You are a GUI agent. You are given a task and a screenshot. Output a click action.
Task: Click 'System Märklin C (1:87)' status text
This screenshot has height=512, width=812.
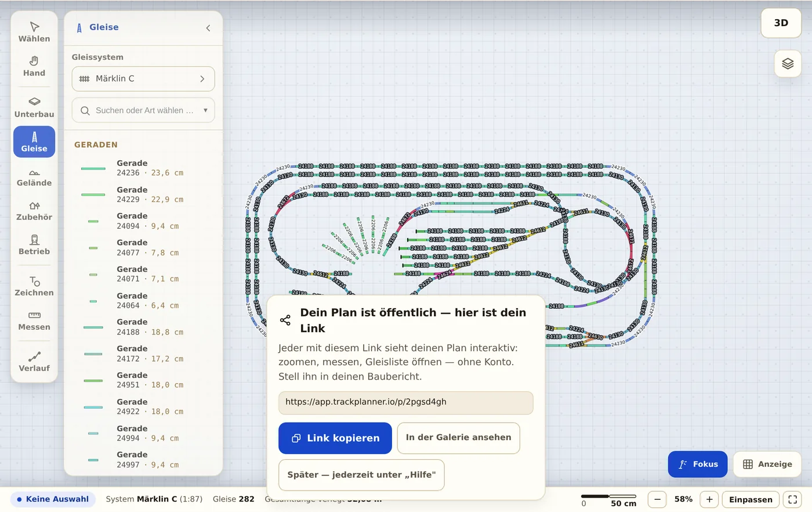[x=154, y=499]
